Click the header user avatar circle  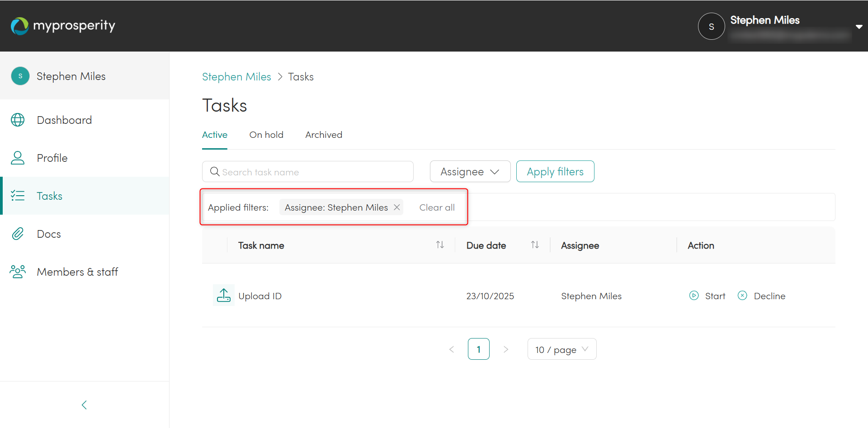coord(712,26)
